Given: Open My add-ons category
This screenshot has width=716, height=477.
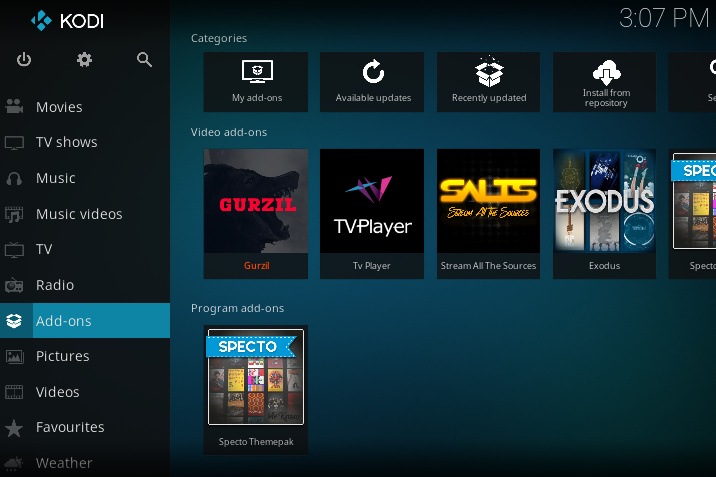Looking at the screenshot, I should [256, 82].
